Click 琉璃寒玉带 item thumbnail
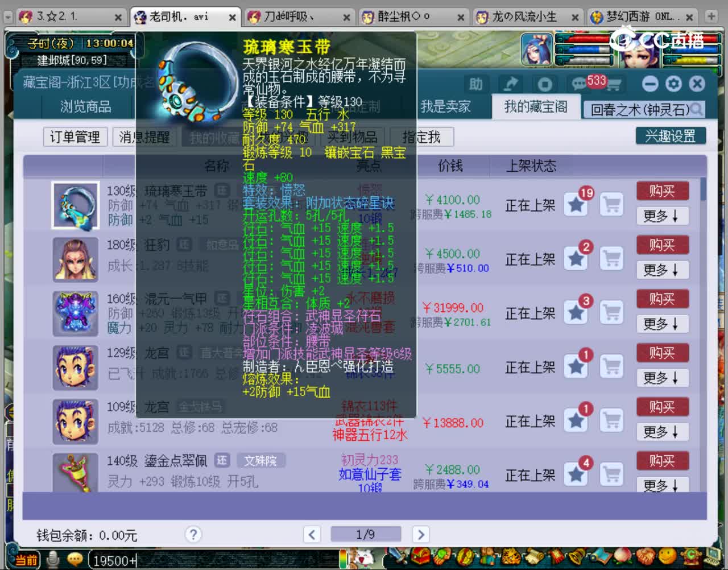This screenshot has height=570, width=728. tap(76, 205)
